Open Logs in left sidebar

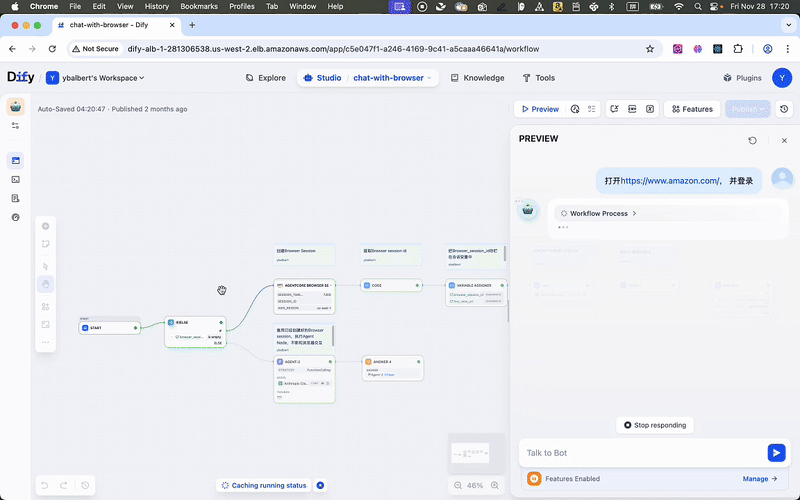15,198
